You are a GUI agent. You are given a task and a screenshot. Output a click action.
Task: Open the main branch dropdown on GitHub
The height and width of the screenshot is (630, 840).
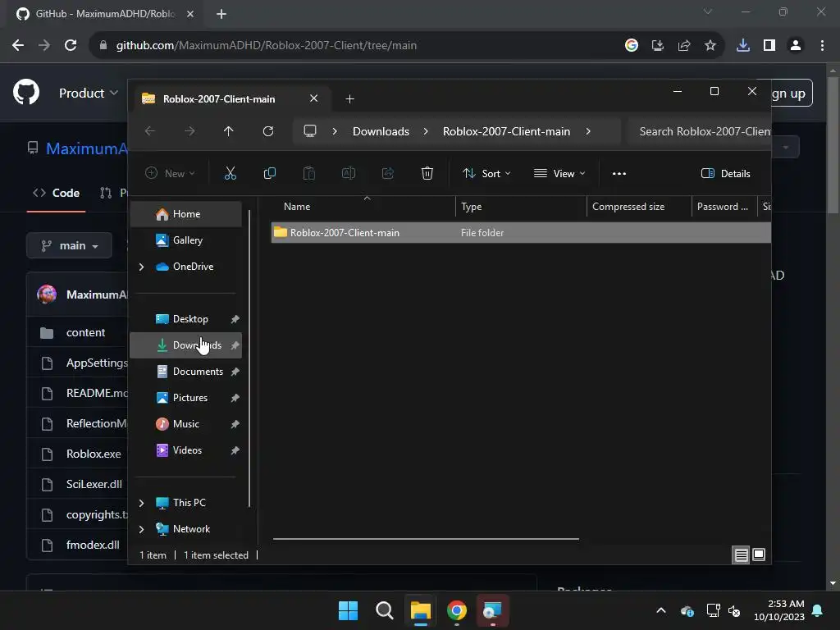coord(69,245)
